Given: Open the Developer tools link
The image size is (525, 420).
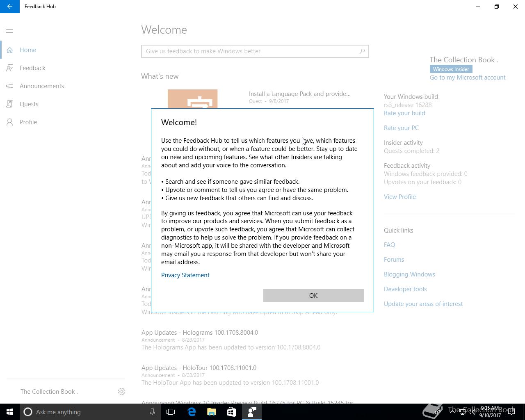Looking at the screenshot, I should click(405, 289).
